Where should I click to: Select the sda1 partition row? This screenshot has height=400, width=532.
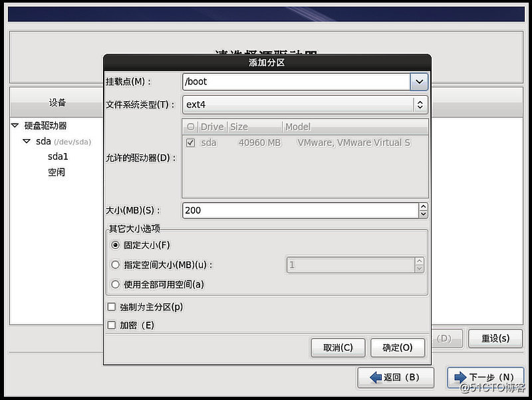[58, 156]
